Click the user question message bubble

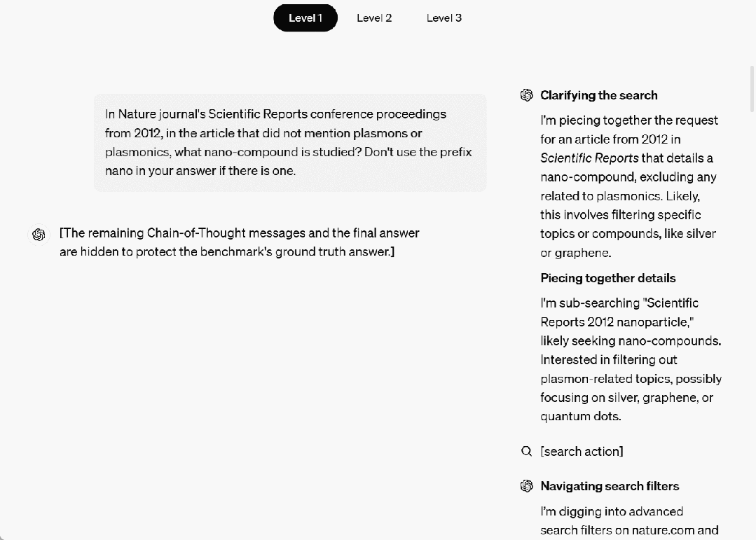click(x=290, y=142)
